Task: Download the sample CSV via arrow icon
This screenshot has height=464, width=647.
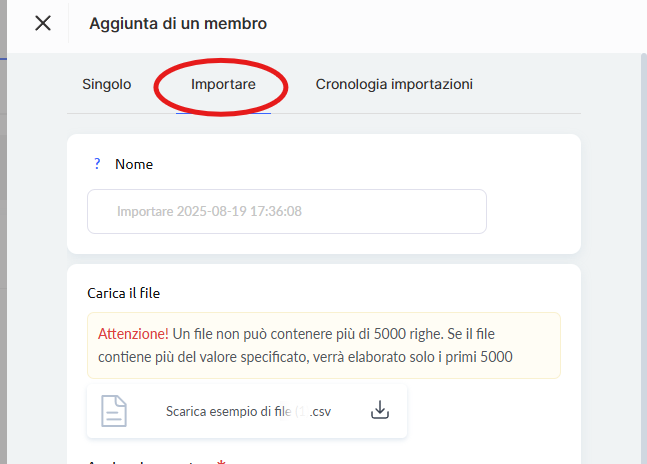Action: tap(380, 410)
